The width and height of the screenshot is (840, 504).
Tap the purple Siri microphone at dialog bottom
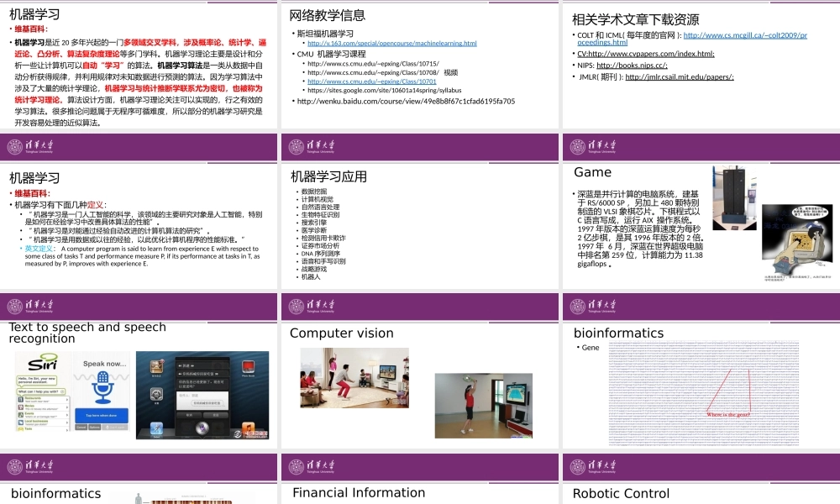201,428
